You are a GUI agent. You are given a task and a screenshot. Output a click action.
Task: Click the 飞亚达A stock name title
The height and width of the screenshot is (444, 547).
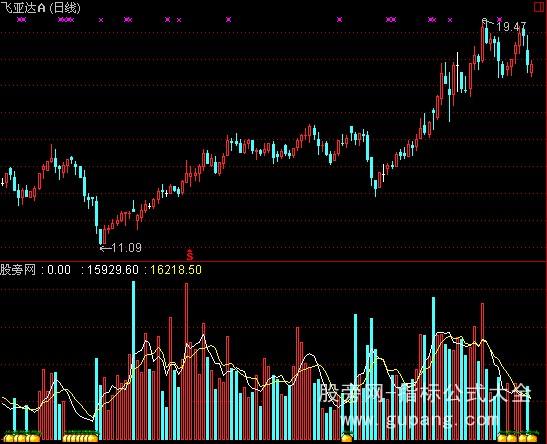click(23, 7)
